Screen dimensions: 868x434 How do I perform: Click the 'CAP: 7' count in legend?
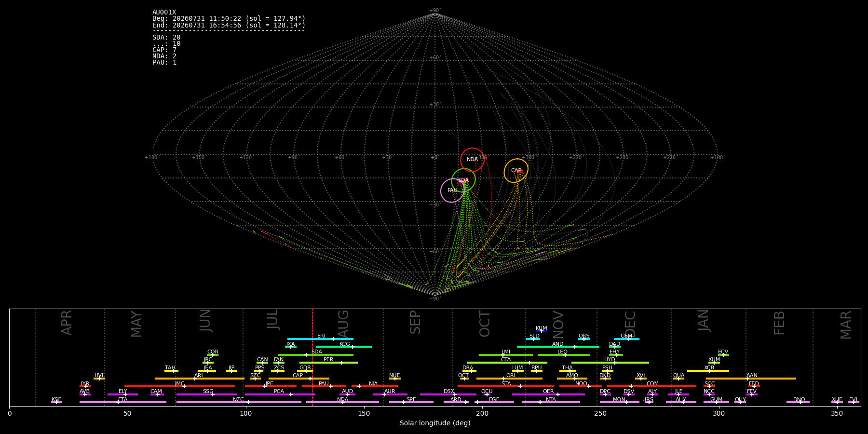[x=164, y=50]
